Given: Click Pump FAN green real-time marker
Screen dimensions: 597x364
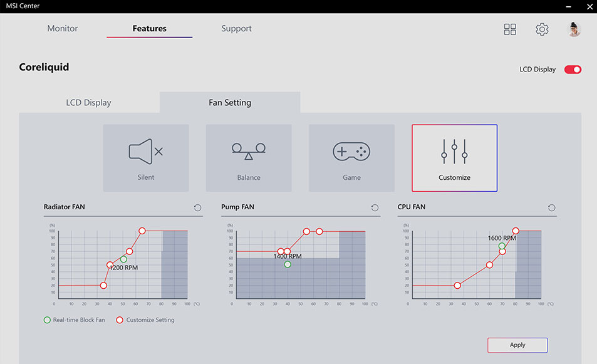Looking at the screenshot, I should 288,264.
